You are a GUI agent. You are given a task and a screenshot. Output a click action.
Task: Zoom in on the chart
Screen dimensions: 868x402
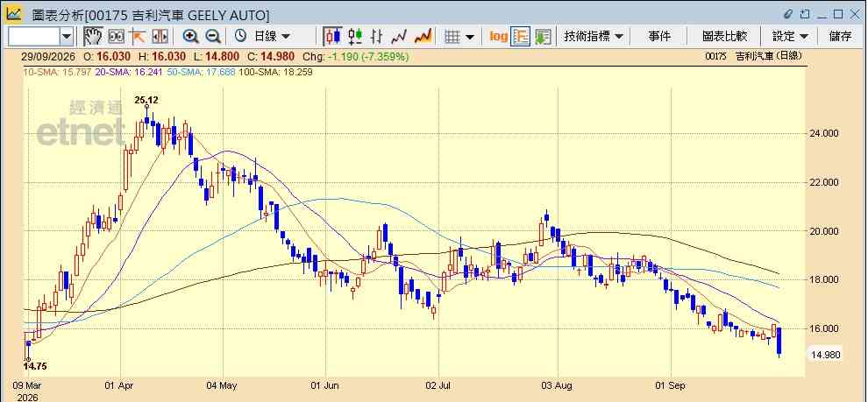pyautogui.click(x=191, y=37)
